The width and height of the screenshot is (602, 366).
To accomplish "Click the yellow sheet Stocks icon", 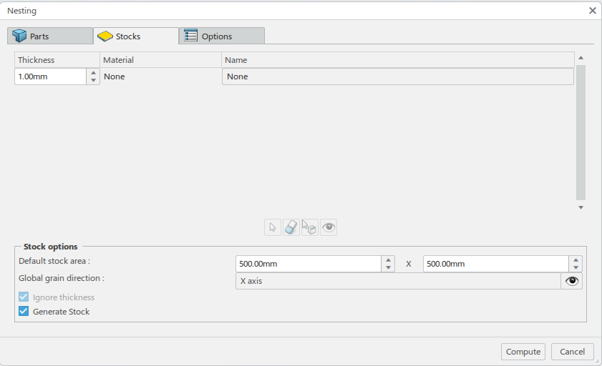I will [x=105, y=36].
